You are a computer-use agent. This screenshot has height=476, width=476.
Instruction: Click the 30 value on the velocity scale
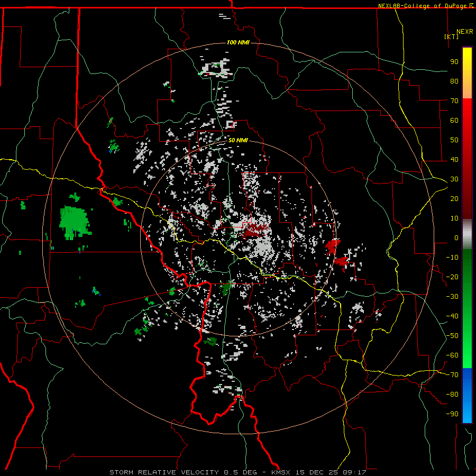[454, 179]
